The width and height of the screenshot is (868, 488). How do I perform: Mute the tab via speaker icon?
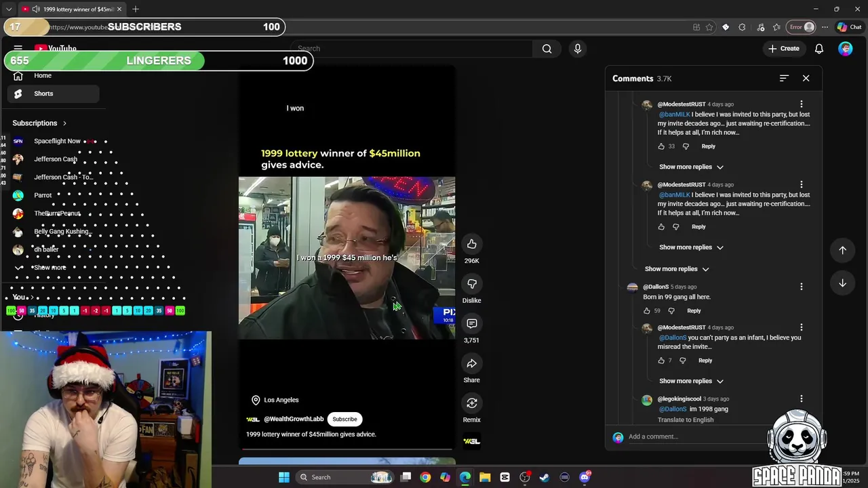[x=35, y=9]
